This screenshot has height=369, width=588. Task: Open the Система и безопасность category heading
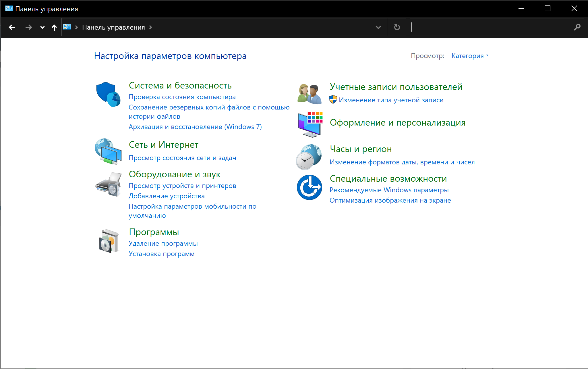pos(180,85)
